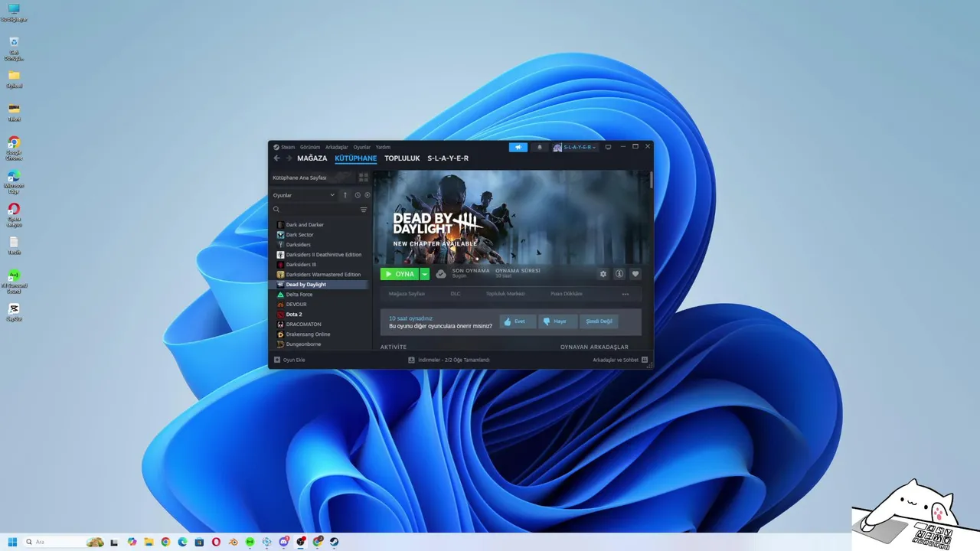The height and width of the screenshot is (551, 980).
Task: Click Hayır thumbs down button
Action: 558,321
